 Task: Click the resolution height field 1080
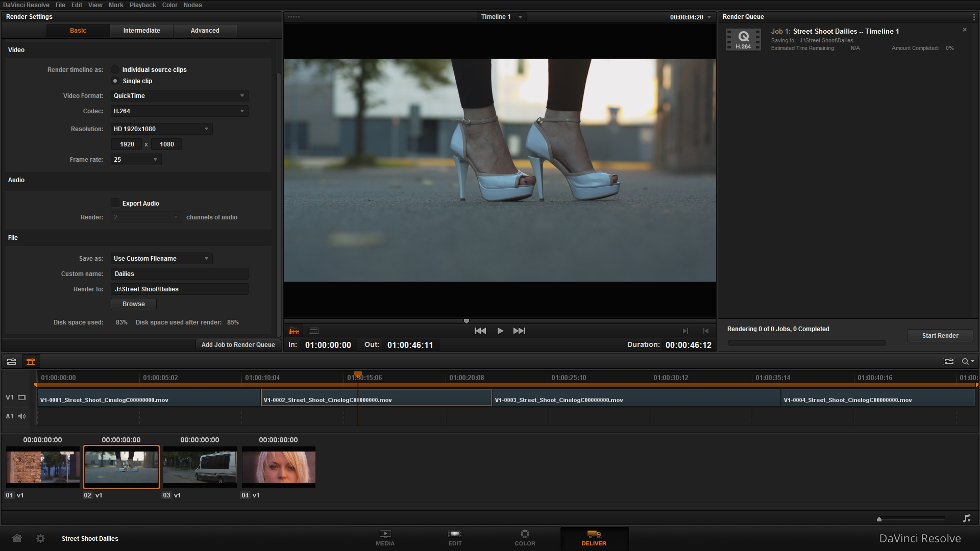pos(167,144)
